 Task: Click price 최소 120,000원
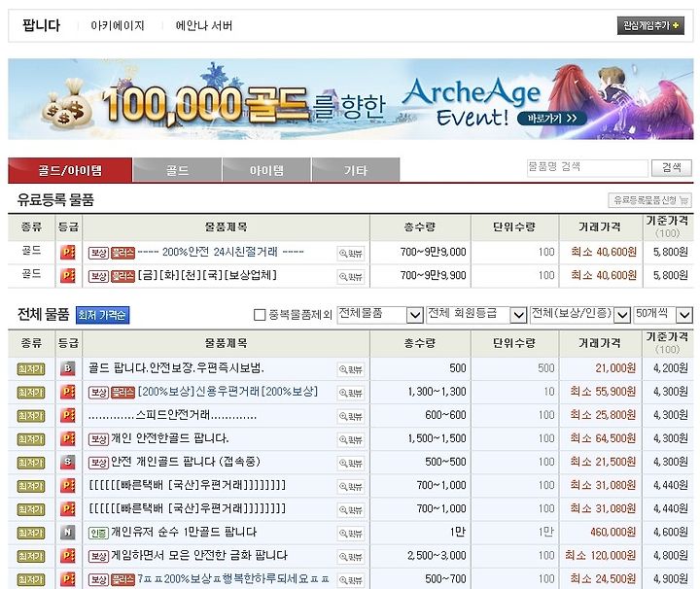601,556
